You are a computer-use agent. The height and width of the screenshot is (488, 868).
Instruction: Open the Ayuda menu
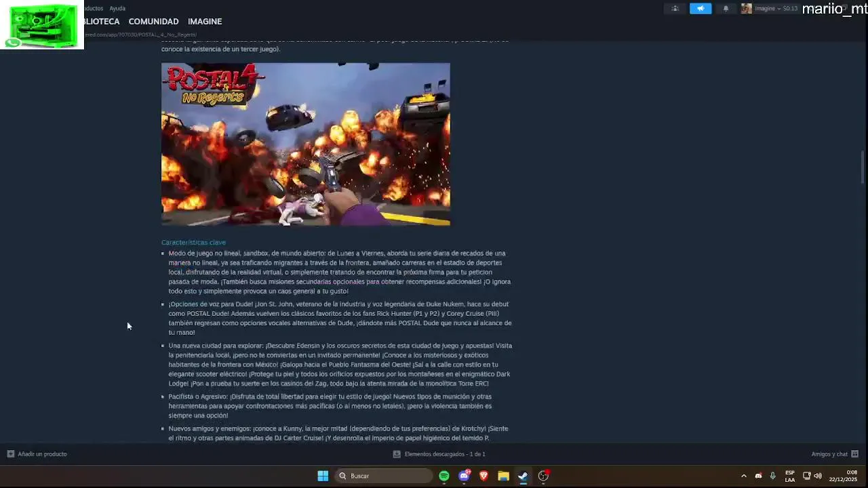117,9
